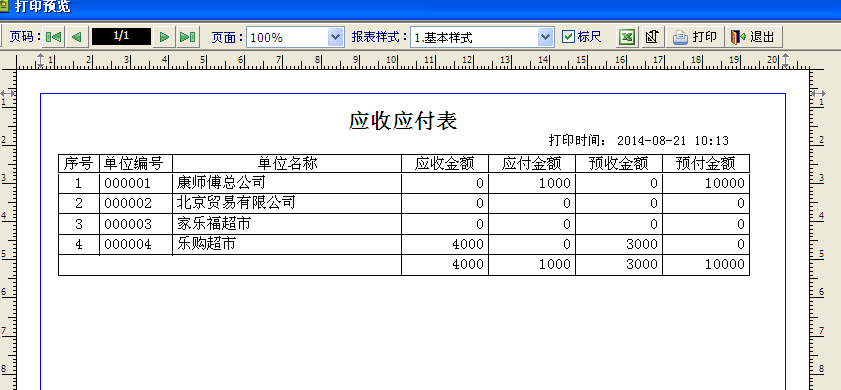Click sequence number 1 in 康师傅总公司 row
This screenshot has width=841, height=390.
78,183
